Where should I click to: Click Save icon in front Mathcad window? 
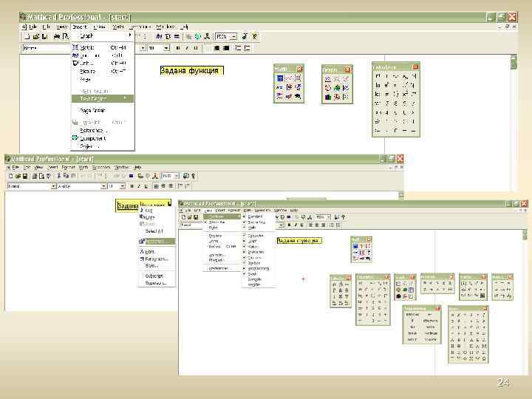pos(196,217)
